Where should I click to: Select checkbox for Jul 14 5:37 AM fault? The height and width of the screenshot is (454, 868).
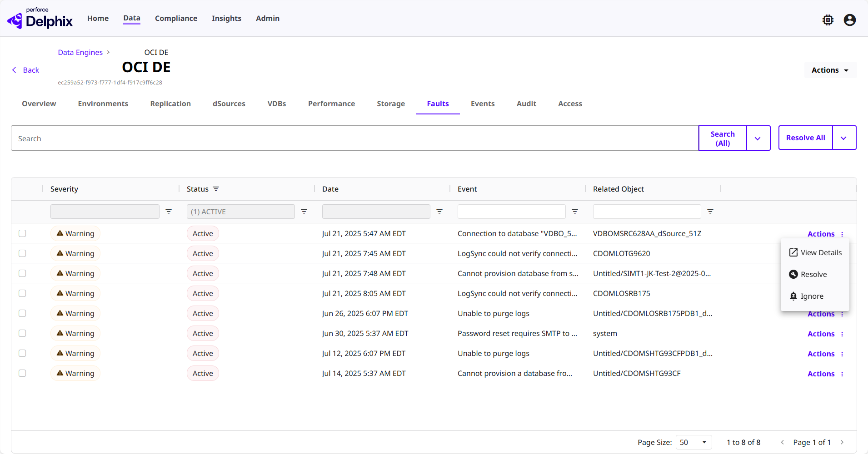22,373
